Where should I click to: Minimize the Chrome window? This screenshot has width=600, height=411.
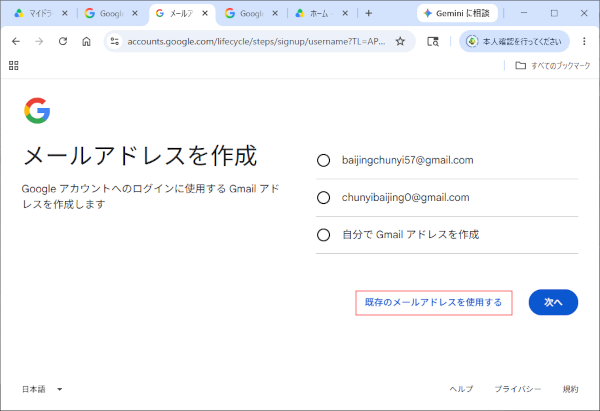click(524, 13)
